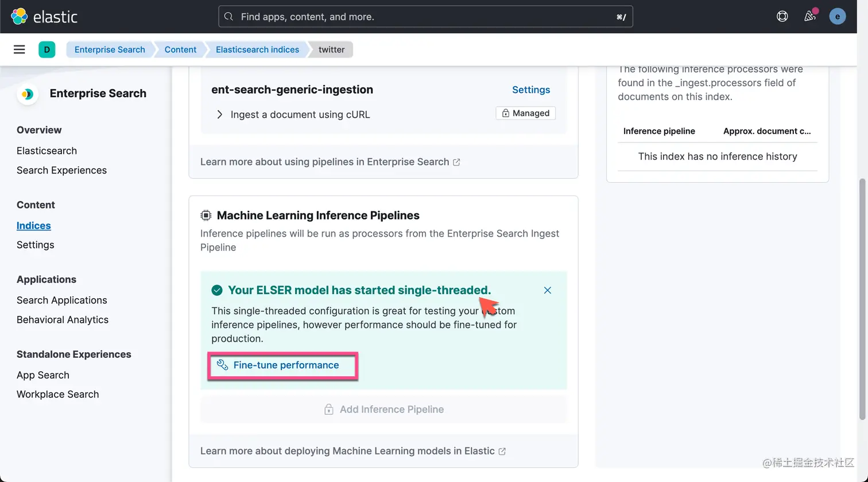Click the wrench icon beside Fine-tune performance

tap(222, 365)
